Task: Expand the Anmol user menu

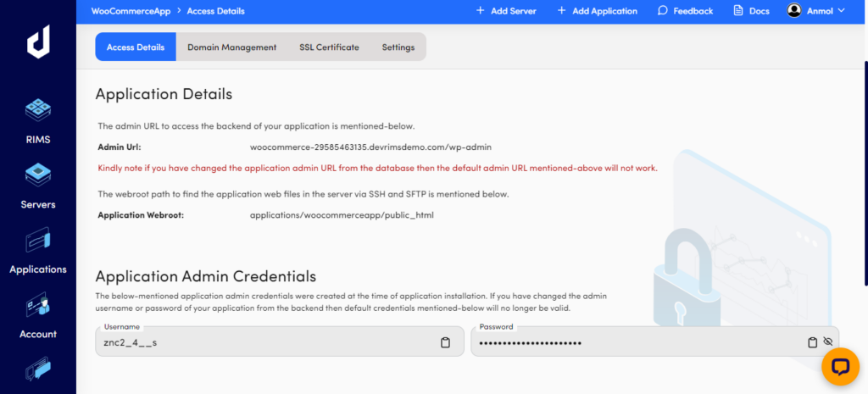Action: tap(816, 11)
